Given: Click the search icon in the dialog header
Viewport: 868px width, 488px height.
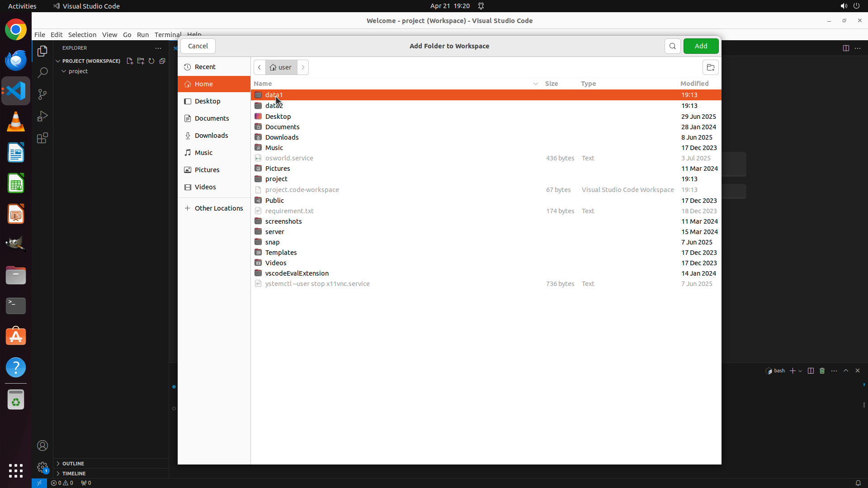Looking at the screenshot, I should point(672,46).
